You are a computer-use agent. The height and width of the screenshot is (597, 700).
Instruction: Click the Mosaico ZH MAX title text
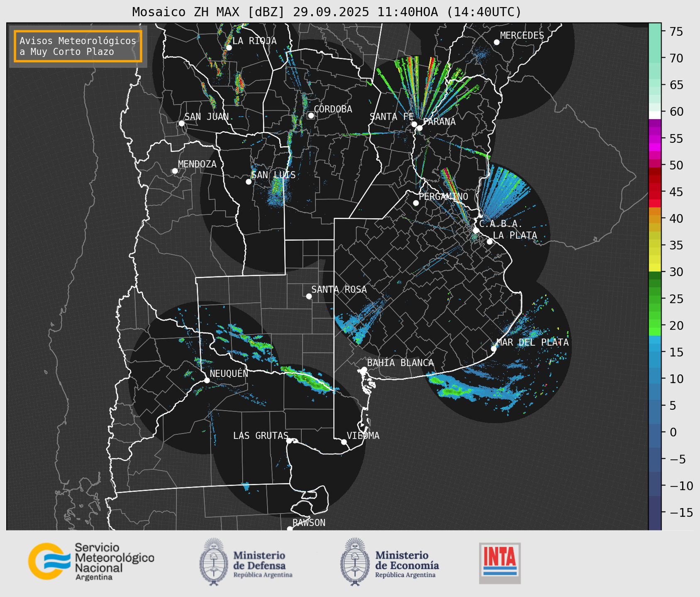327,12
